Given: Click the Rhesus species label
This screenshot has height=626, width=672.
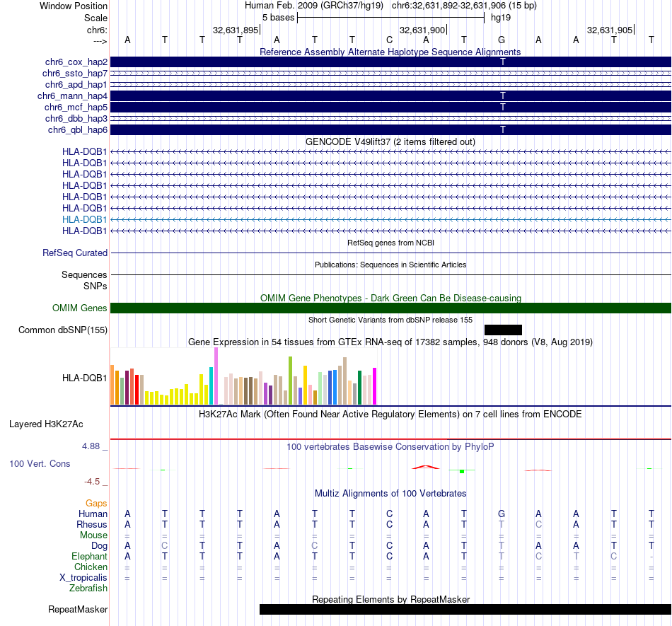Looking at the screenshot, I should click(x=92, y=524).
